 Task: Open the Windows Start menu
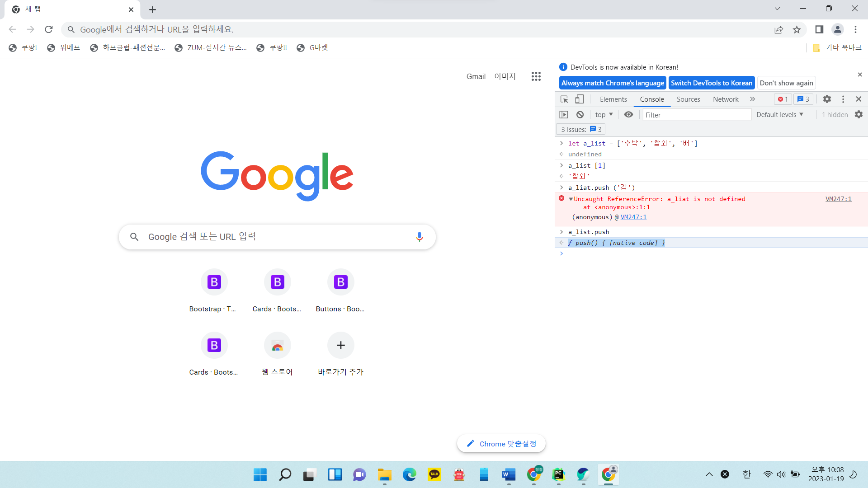(260, 474)
